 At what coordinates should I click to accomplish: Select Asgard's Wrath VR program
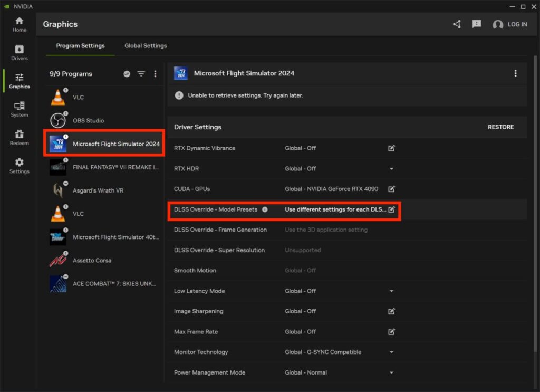pyautogui.click(x=104, y=190)
